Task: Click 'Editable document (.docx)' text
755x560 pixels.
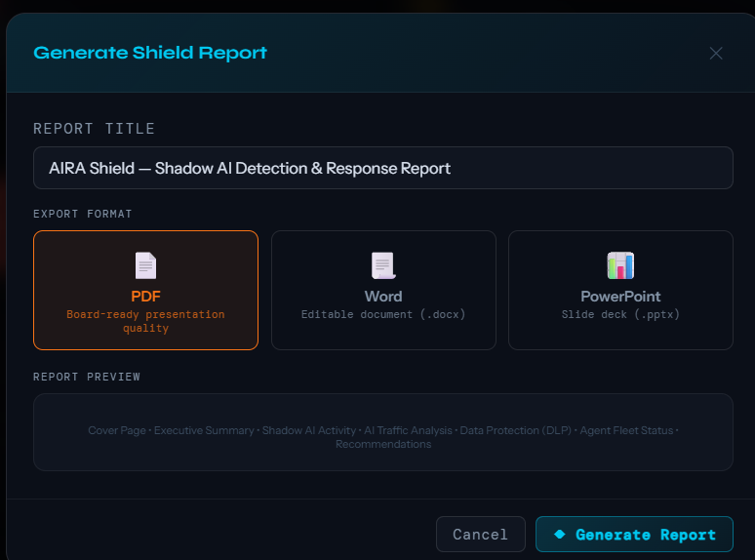Action: pos(383,314)
